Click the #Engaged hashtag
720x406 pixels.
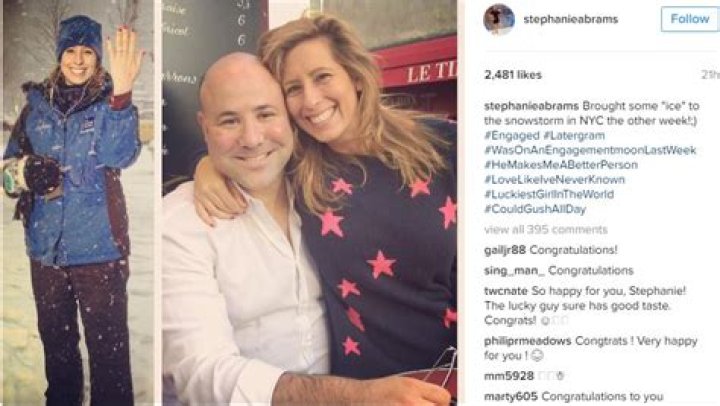[512, 135]
